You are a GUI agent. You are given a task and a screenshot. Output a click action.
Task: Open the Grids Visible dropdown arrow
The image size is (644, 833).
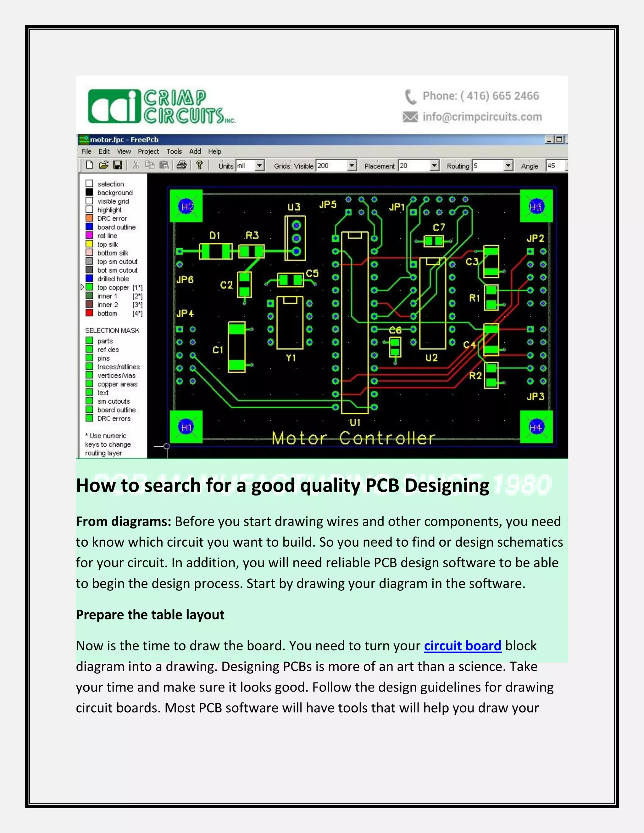coord(352,166)
